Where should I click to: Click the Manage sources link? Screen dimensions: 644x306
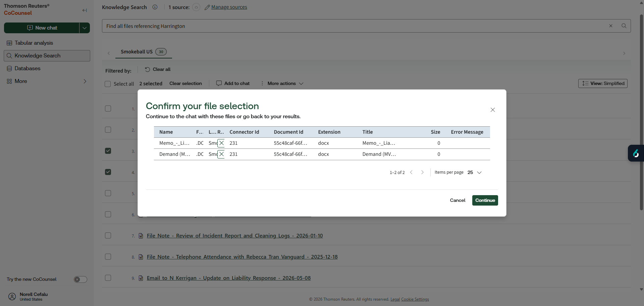pyautogui.click(x=229, y=7)
